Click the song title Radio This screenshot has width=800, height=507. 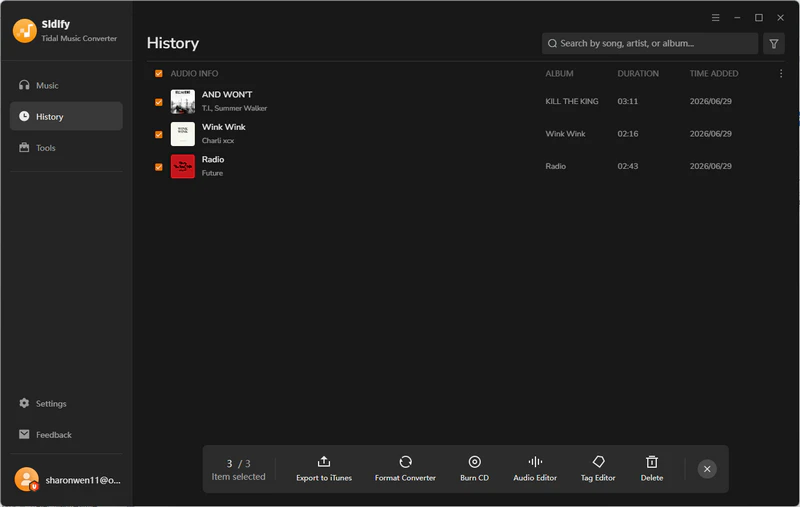(213, 159)
